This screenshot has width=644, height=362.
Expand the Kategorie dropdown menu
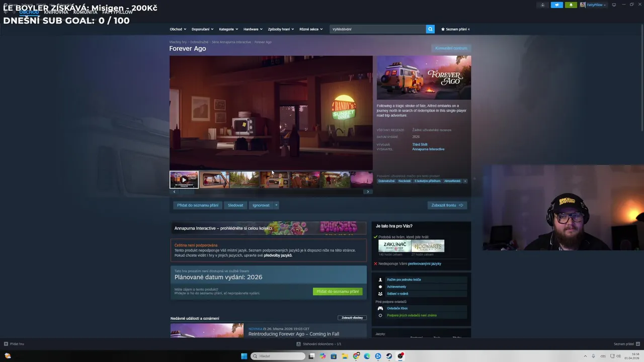(x=228, y=29)
